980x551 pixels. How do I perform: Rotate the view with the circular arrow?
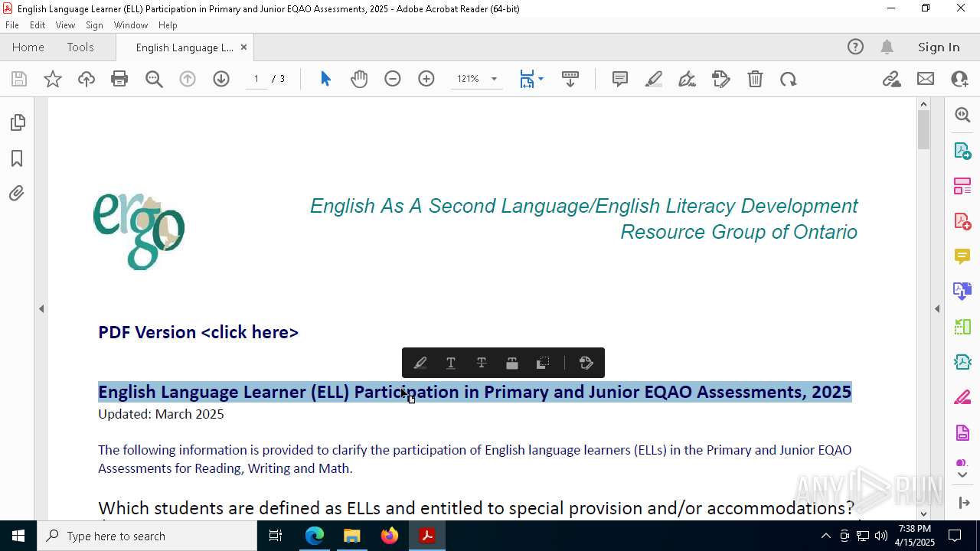(789, 79)
